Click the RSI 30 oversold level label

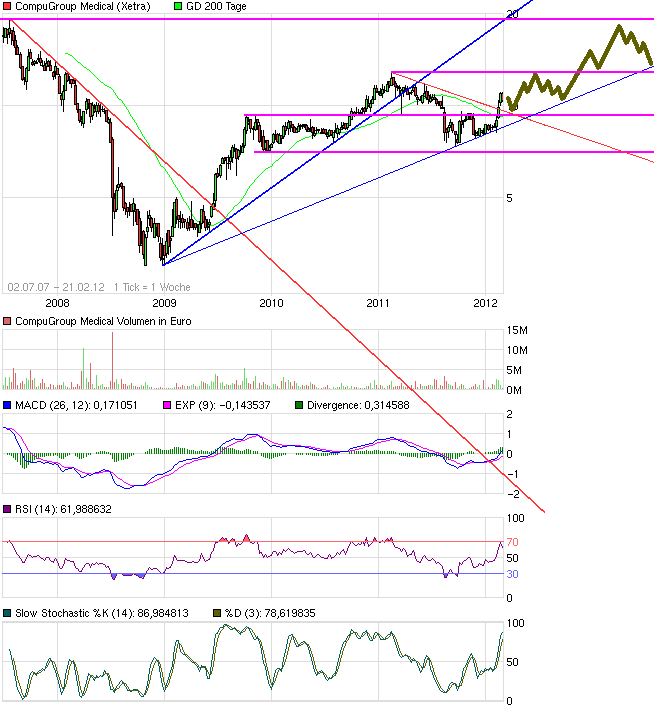coord(512,574)
